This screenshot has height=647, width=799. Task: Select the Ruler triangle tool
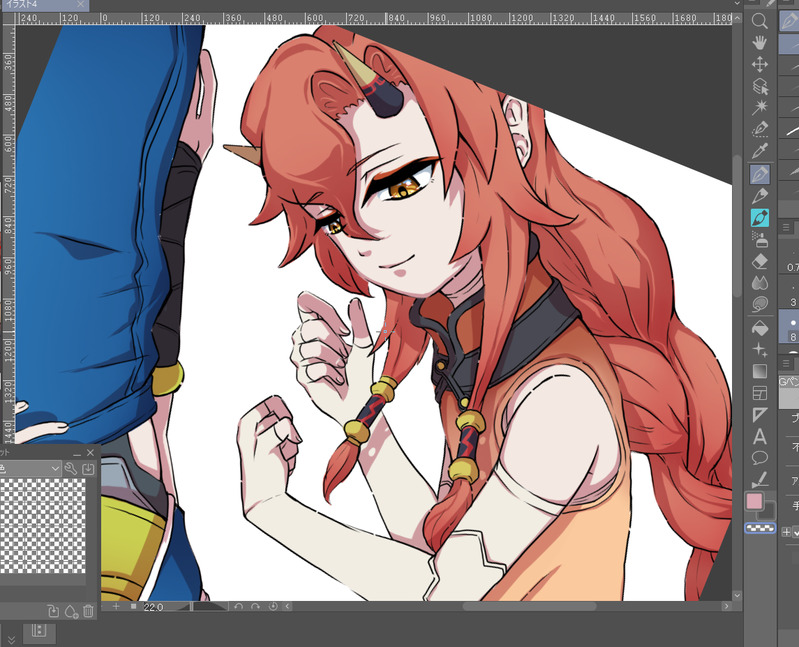tap(760, 415)
